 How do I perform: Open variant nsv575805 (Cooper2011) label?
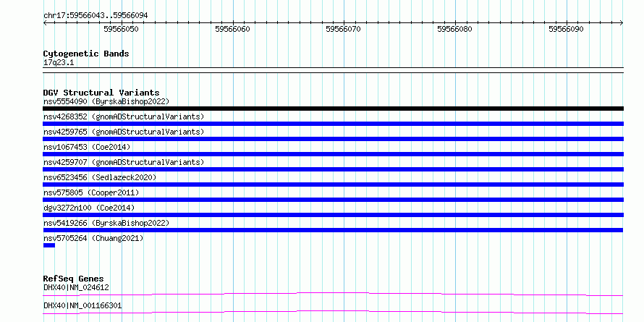[x=91, y=192]
